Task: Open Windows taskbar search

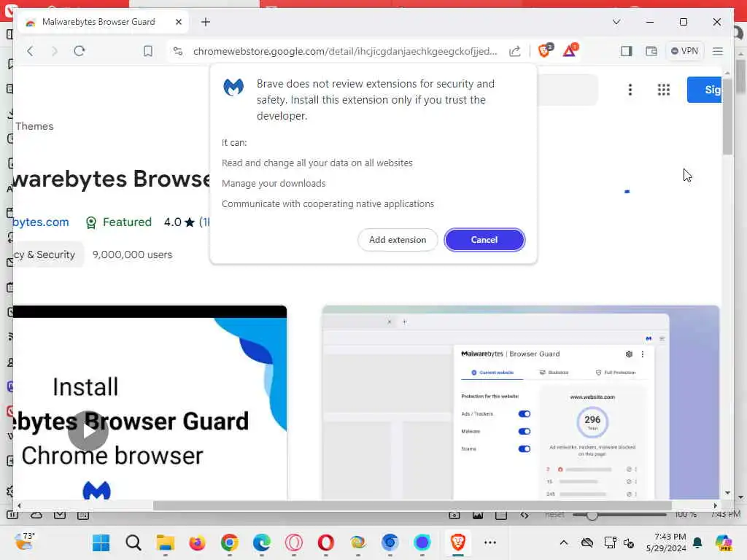Action: (133, 542)
